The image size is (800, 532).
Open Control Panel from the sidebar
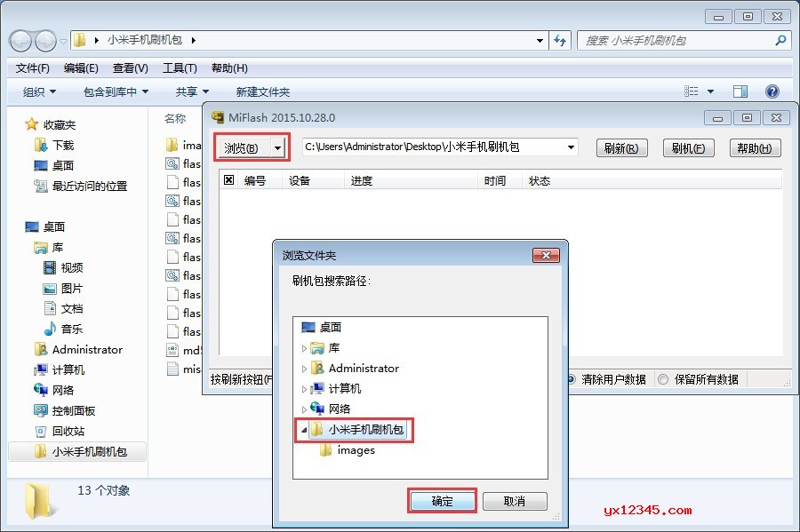pos(64,410)
